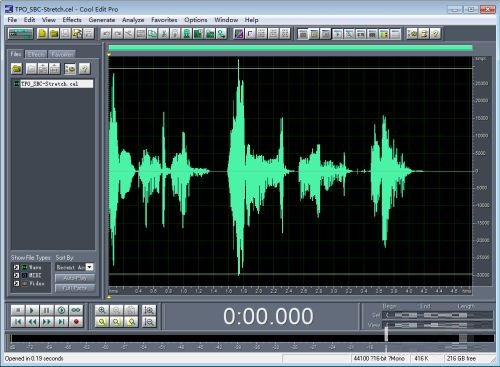Screen dimensions: 500x367
Task: Click the '416 K' status entry
Action: coord(421,359)
